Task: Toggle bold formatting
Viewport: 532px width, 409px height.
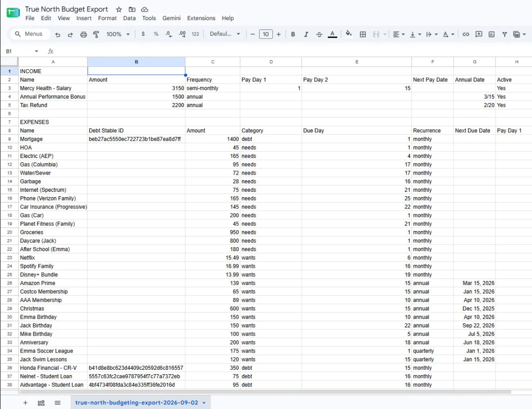Action: [293, 34]
